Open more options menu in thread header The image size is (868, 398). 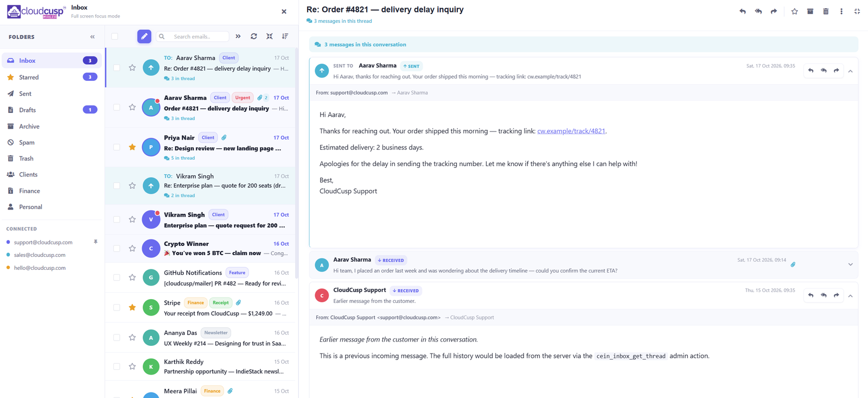[x=841, y=11]
